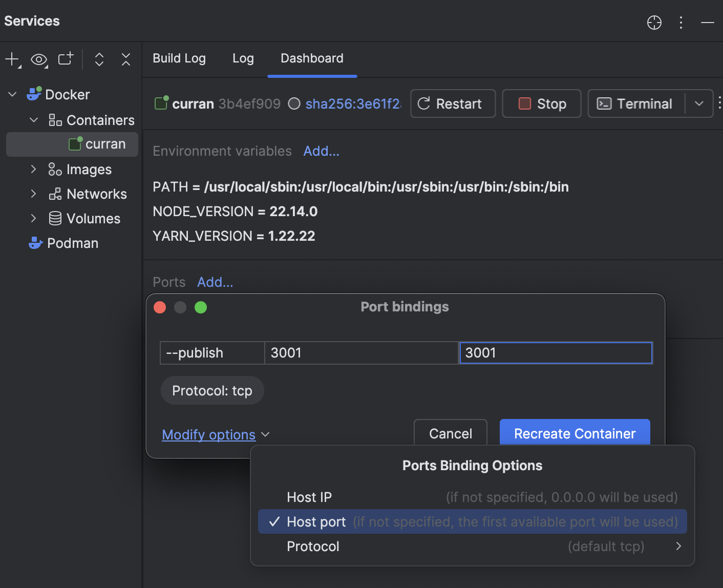Click the Recreate Container button
The height and width of the screenshot is (588, 723).
tap(575, 433)
